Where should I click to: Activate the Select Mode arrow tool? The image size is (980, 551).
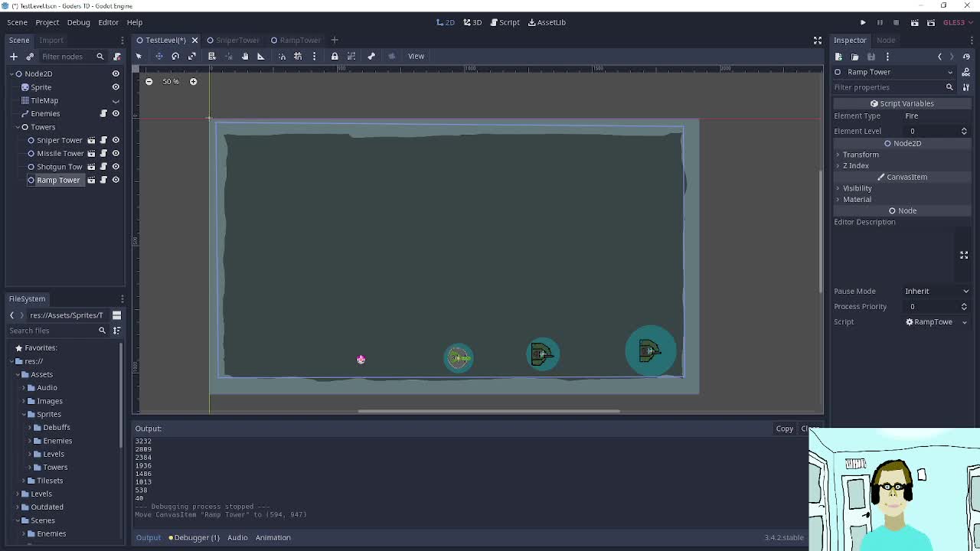(x=139, y=56)
